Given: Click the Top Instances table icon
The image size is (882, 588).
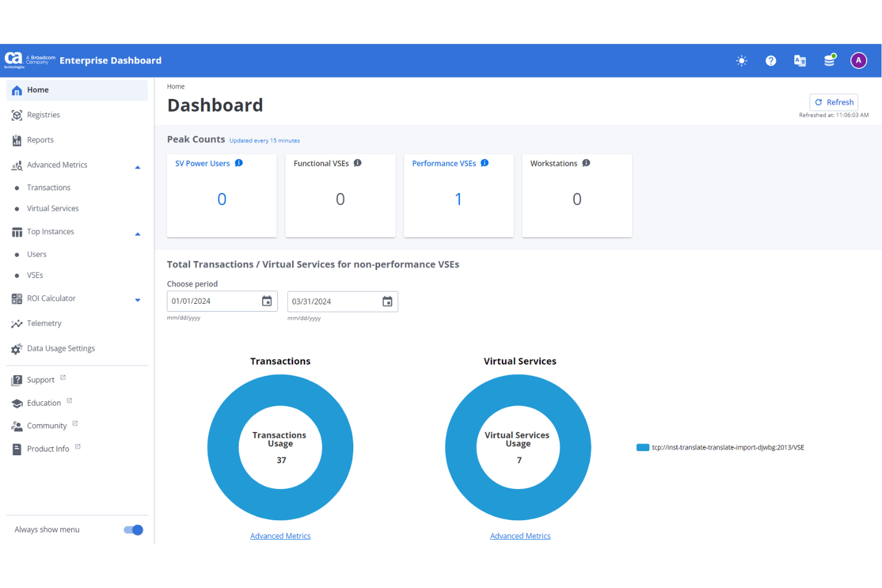Looking at the screenshot, I should (x=17, y=232).
